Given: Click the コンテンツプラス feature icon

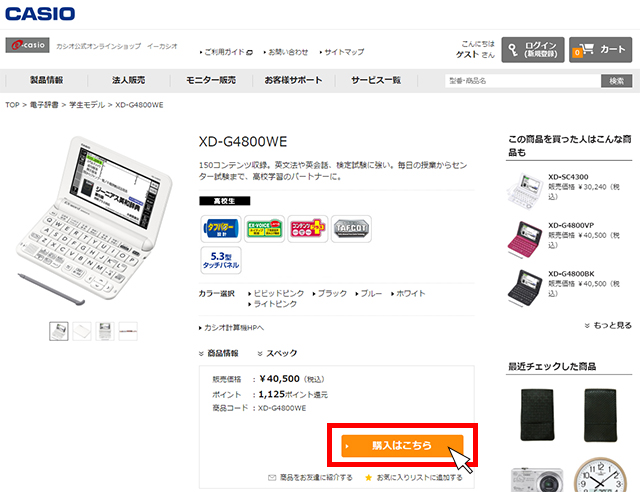Looking at the screenshot, I should coord(307,229).
